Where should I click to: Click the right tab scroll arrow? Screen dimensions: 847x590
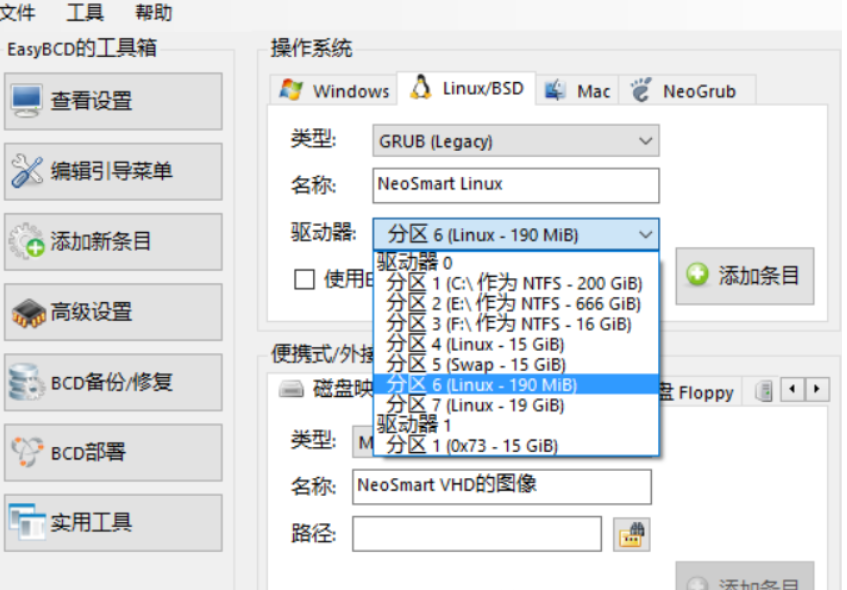(x=817, y=389)
